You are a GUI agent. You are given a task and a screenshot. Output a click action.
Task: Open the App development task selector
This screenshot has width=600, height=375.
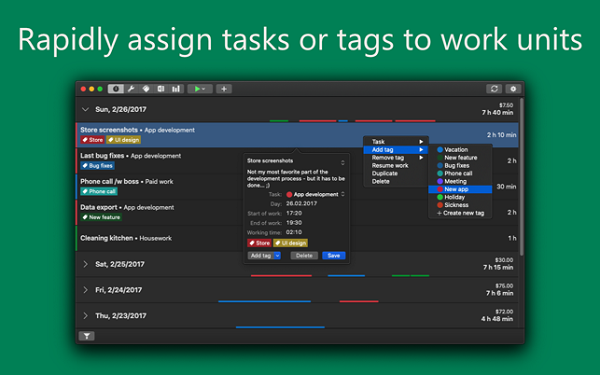[315, 194]
